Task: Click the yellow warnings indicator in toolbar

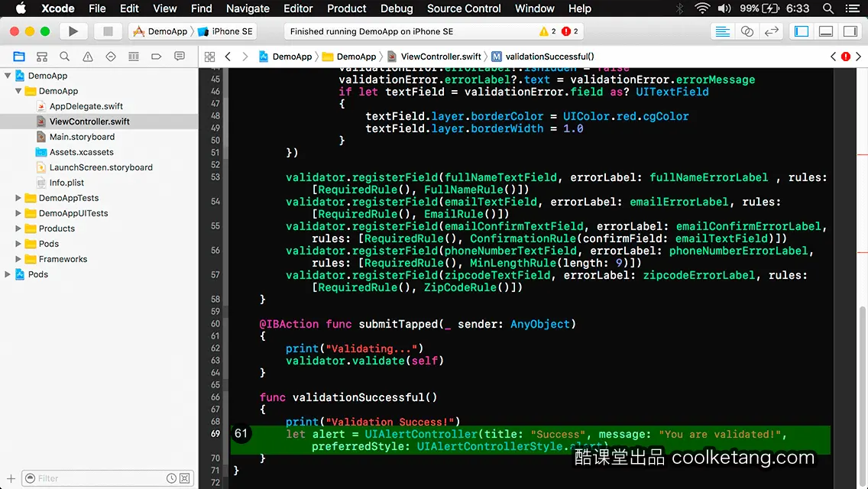Action: (548, 31)
